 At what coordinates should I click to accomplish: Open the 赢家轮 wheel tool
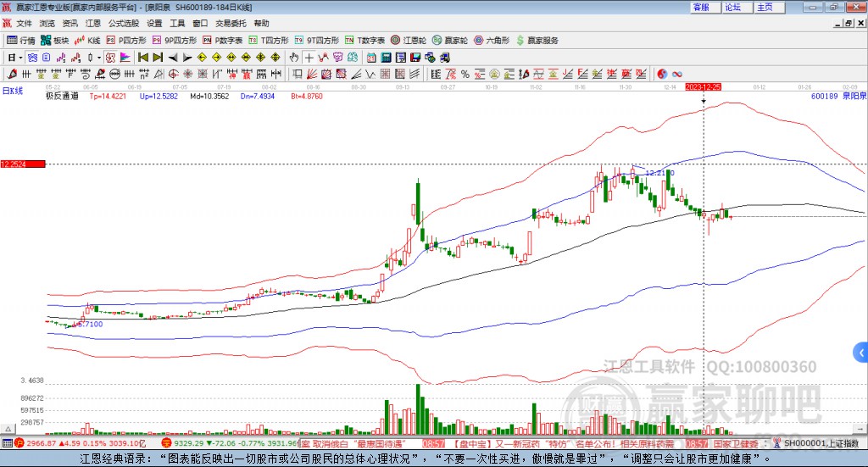coord(450,41)
